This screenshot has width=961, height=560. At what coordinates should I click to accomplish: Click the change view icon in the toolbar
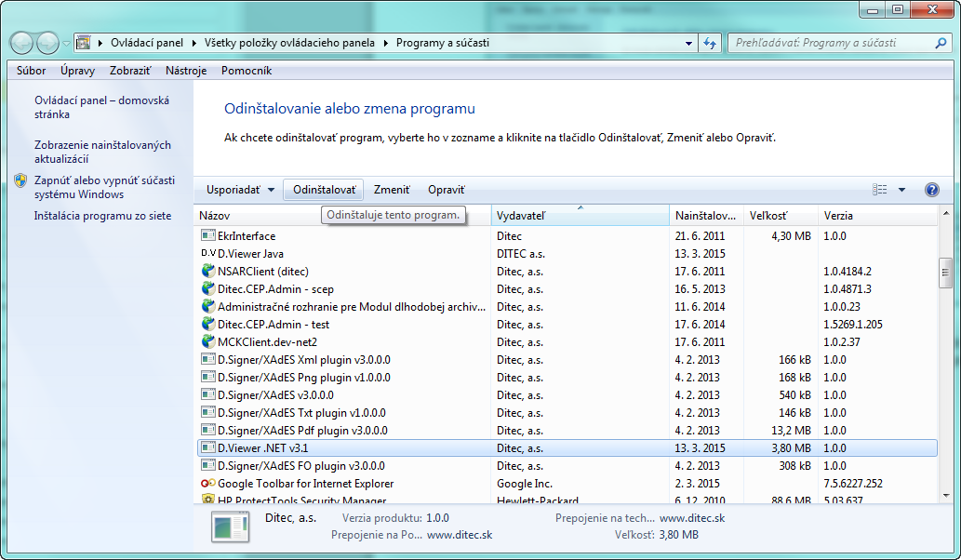pyautogui.click(x=879, y=190)
